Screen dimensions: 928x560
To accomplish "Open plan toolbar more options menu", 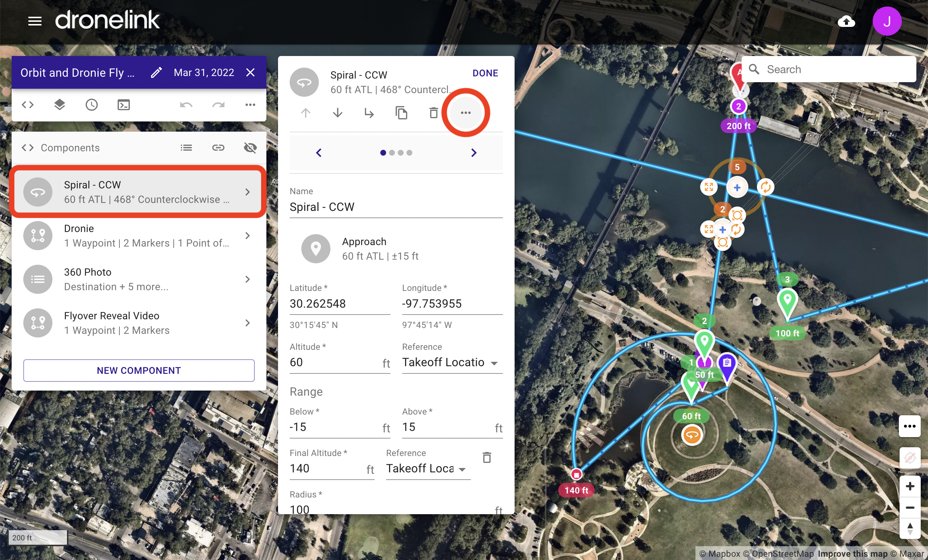I will pyautogui.click(x=250, y=105).
